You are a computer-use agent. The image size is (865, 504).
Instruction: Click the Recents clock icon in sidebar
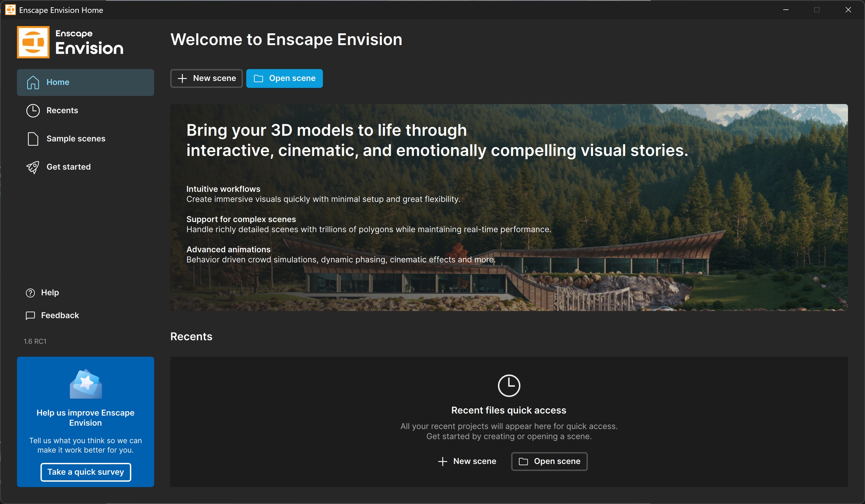[x=33, y=110]
